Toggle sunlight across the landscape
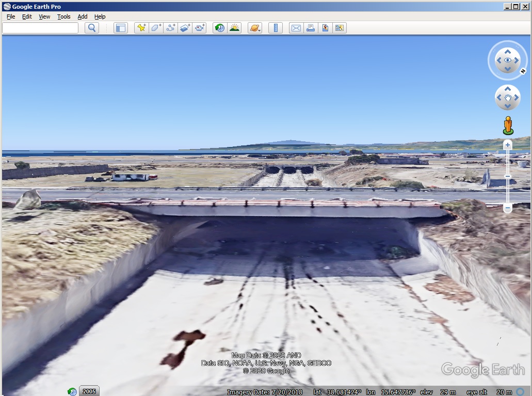The width and height of the screenshot is (532, 396). coord(233,28)
